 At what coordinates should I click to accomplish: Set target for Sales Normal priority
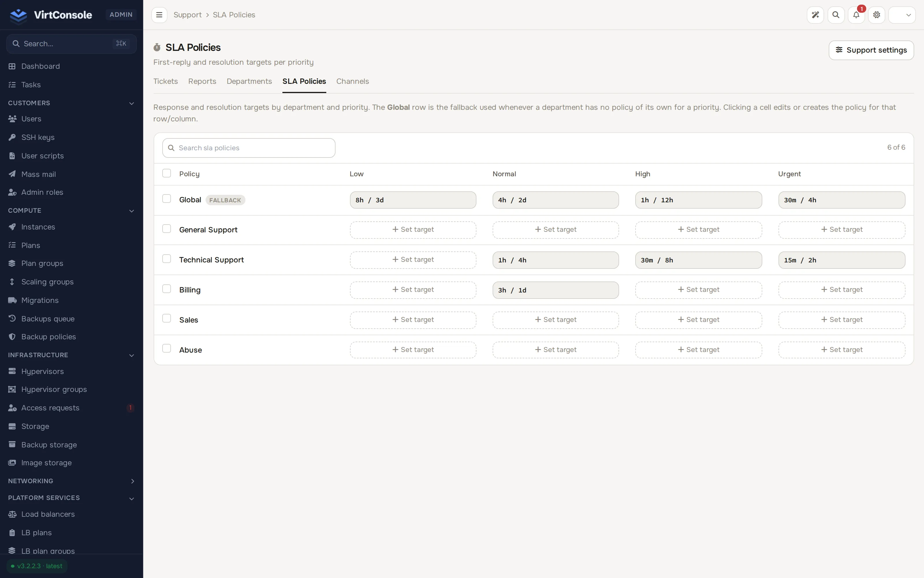tap(556, 320)
